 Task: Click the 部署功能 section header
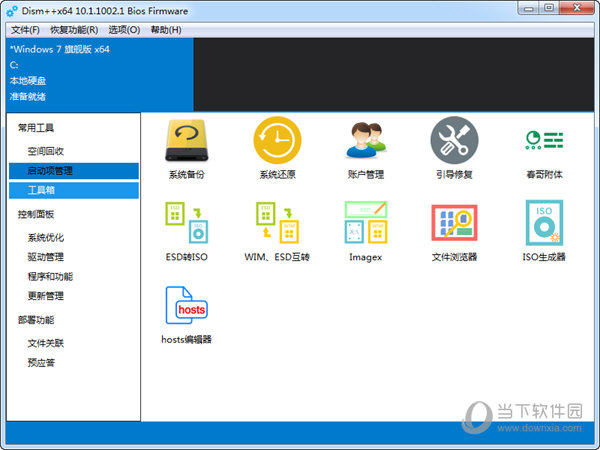[x=36, y=320]
